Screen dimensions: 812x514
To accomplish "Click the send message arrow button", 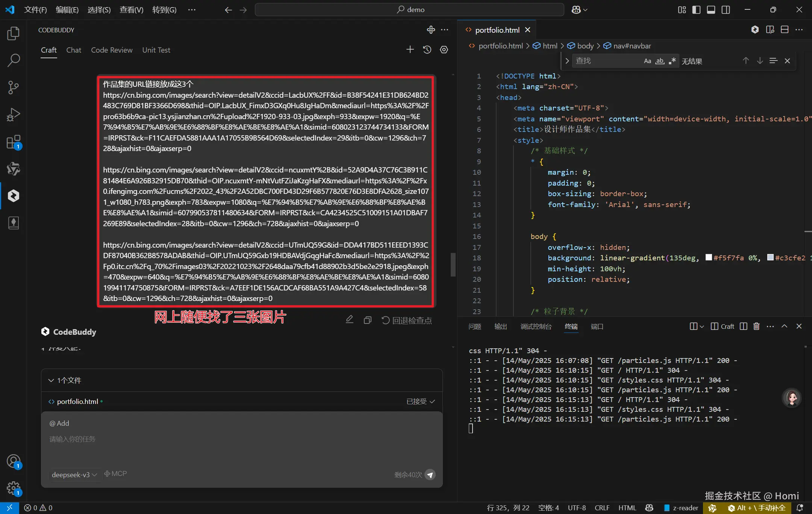I will [x=430, y=475].
